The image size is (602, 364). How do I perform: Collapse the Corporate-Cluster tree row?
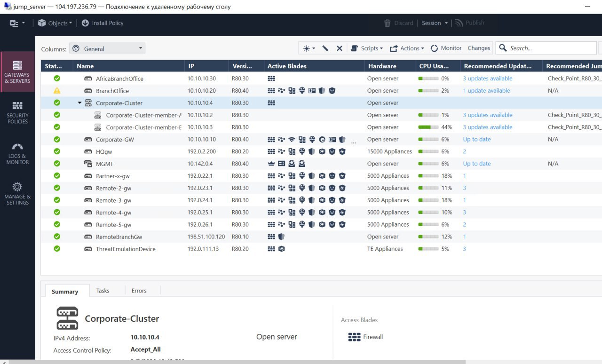click(79, 103)
